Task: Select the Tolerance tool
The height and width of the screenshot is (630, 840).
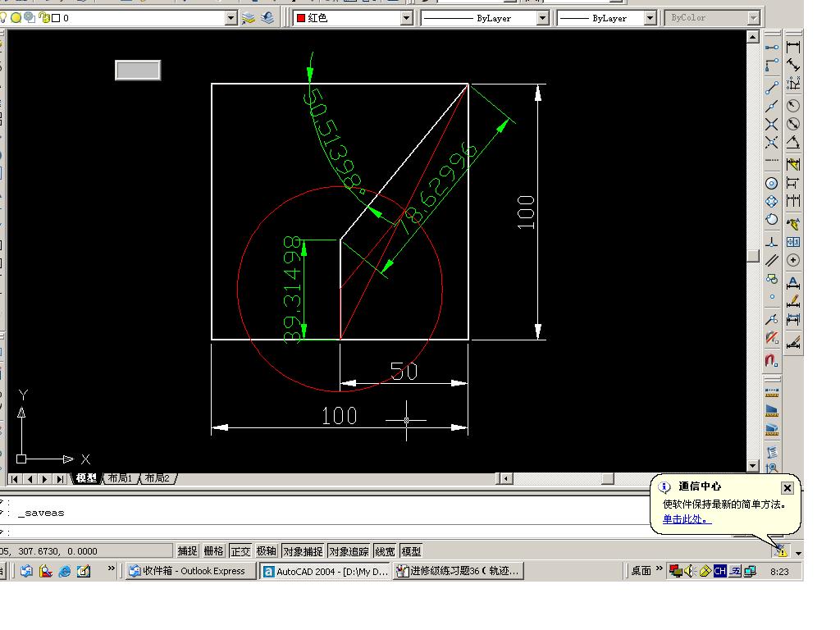Action: (793, 242)
